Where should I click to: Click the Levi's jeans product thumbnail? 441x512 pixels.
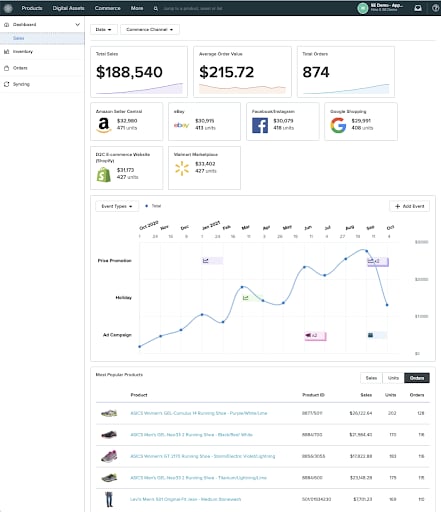point(109,499)
